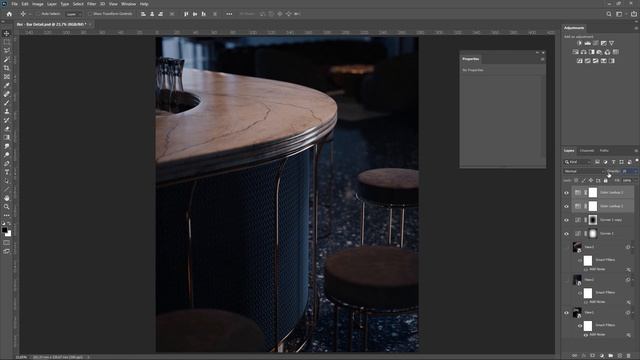The height and width of the screenshot is (360, 640).
Task: Add a Photo Filter adjustment
Action: 599,52
